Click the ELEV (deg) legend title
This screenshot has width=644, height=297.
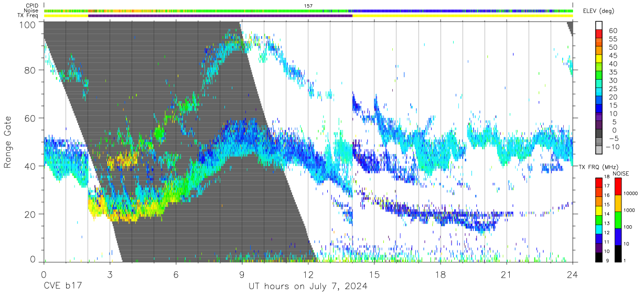point(598,11)
